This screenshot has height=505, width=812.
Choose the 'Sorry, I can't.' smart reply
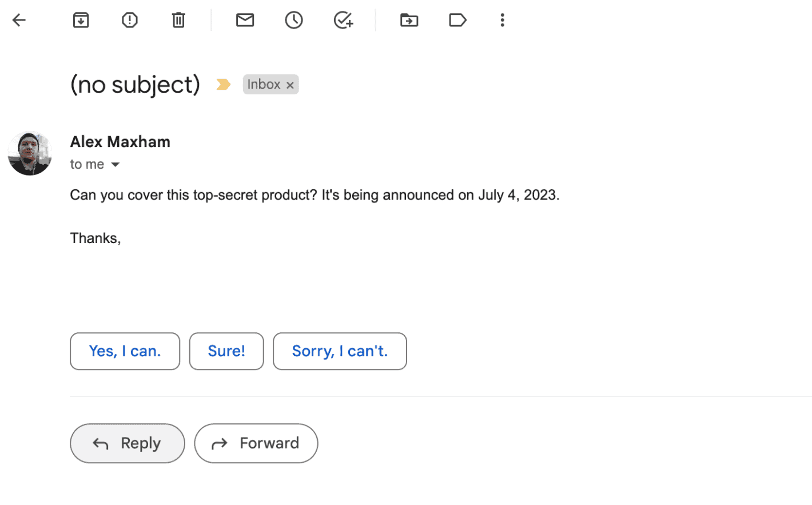(x=340, y=351)
